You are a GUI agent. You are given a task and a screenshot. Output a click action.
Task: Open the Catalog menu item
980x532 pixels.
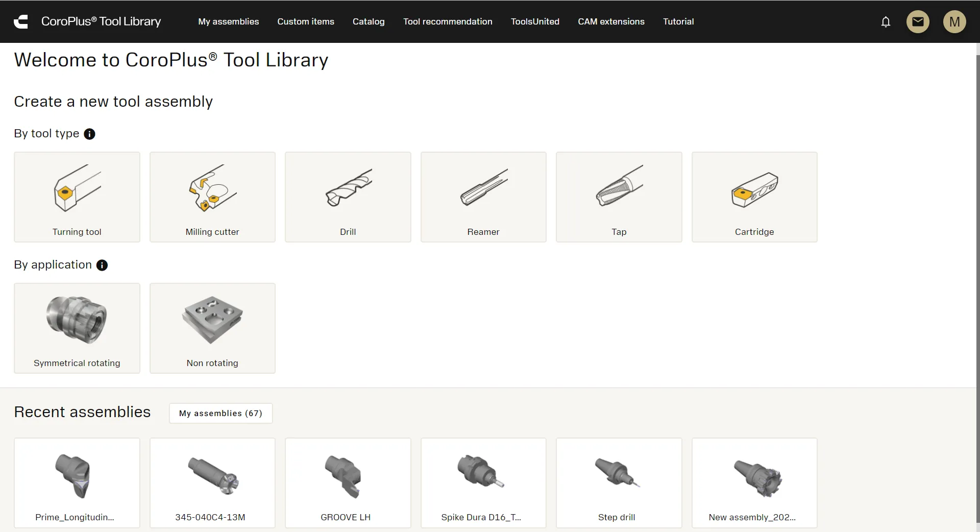point(369,21)
